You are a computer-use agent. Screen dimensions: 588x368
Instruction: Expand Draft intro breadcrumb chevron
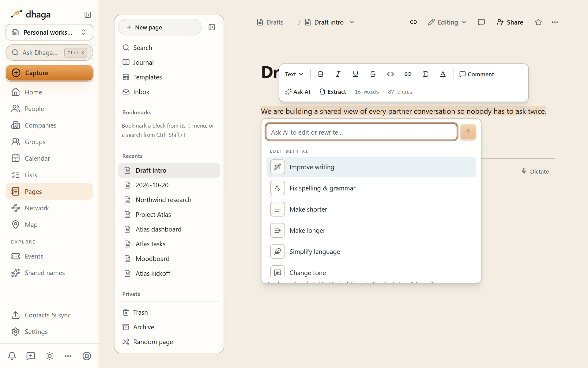point(352,22)
